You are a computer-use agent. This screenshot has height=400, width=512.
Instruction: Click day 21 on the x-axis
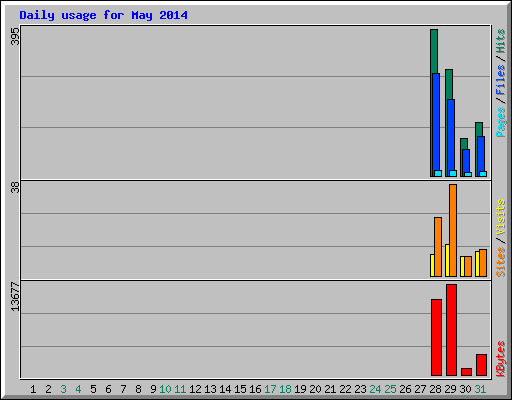click(x=330, y=389)
